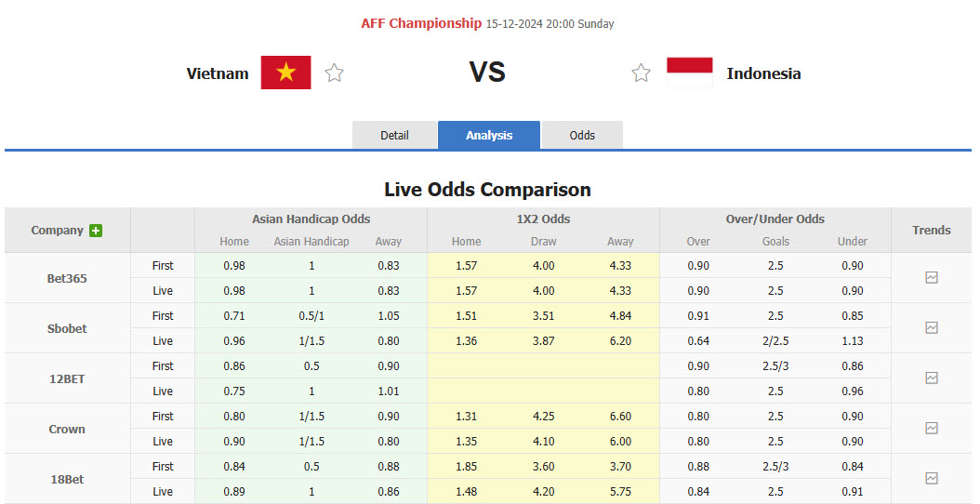Click Sbobet Live home win odds 1.36
Screen dimensions: 980x504
pyautogui.click(x=466, y=340)
